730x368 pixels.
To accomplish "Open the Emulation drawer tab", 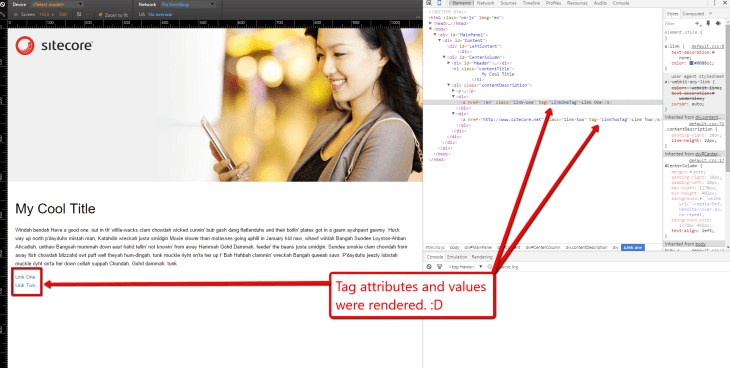I will click(457, 257).
